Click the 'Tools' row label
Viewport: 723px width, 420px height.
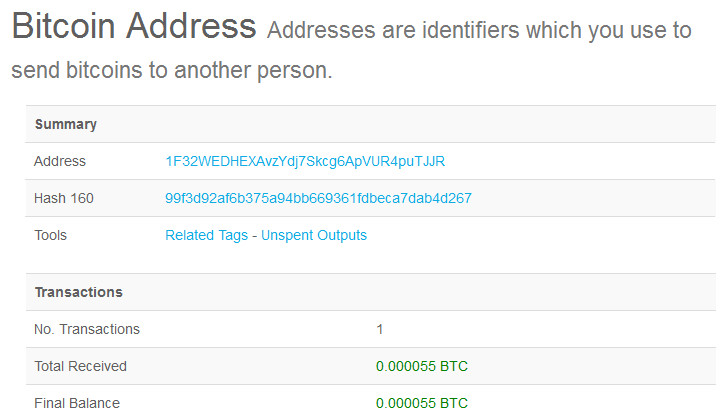point(50,235)
